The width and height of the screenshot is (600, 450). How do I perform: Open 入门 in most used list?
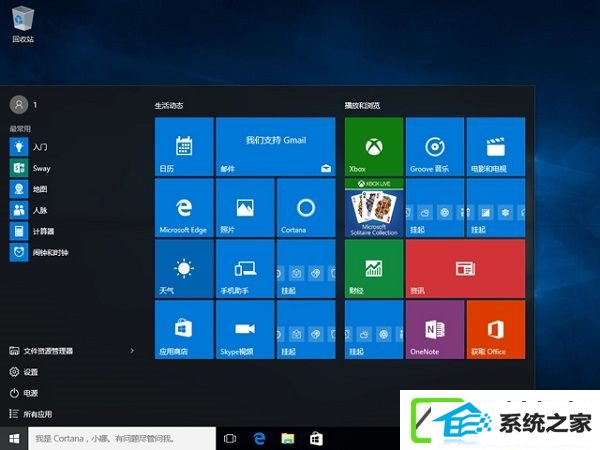pos(73,147)
